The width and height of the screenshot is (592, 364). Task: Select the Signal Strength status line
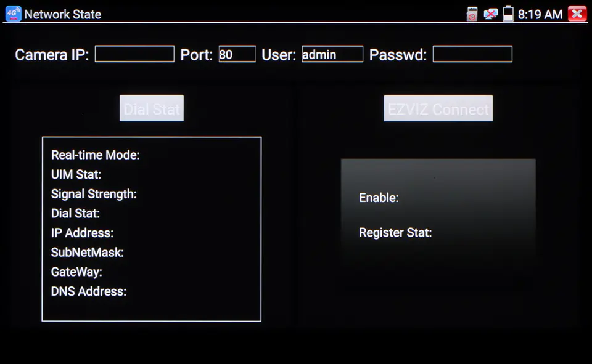coord(94,194)
